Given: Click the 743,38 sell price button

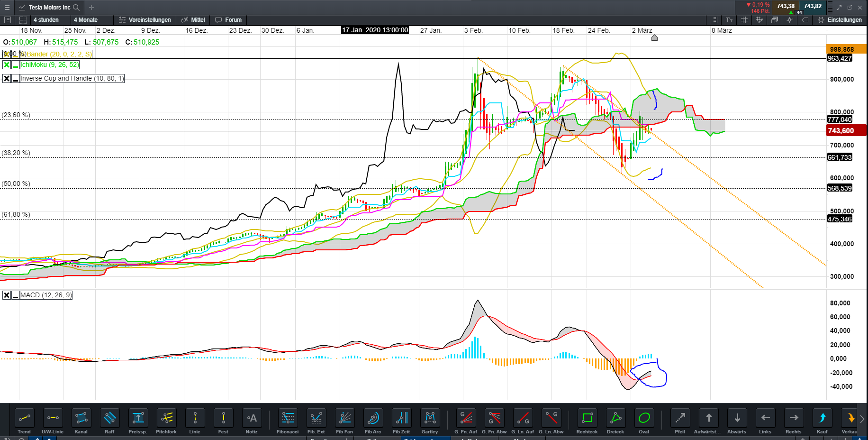Looking at the screenshot, I should click(785, 7).
